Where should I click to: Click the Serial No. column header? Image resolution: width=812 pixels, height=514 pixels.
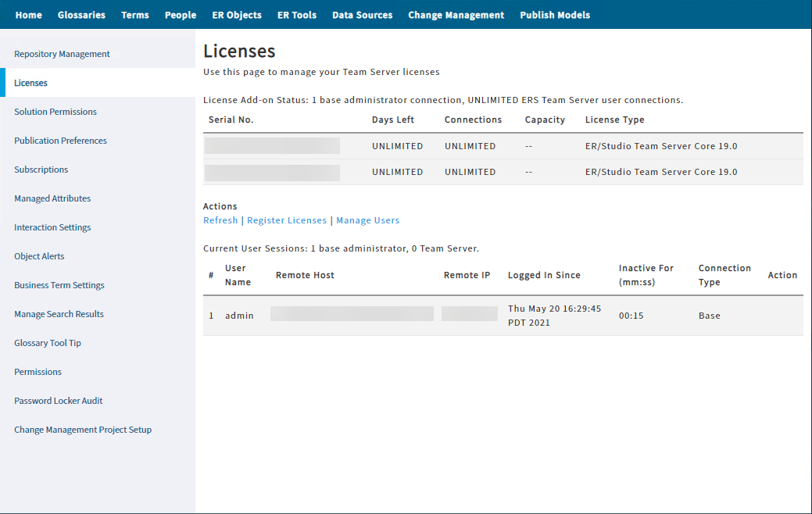[x=231, y=120]
